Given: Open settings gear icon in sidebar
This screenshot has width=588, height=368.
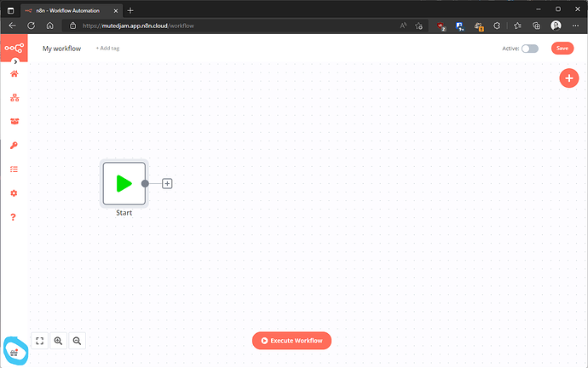Looking at the screenshot, I should (14, 193).
